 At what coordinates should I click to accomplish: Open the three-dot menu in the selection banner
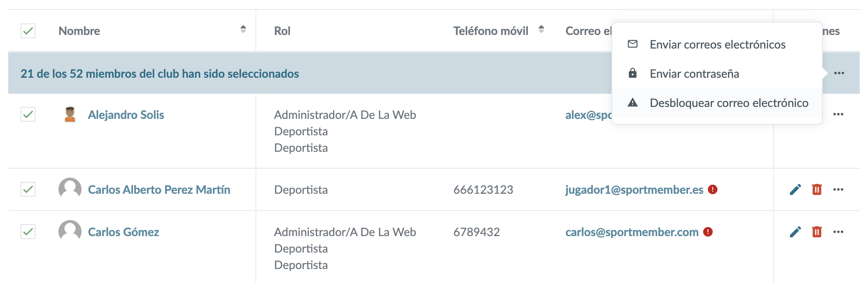point(839,73)
